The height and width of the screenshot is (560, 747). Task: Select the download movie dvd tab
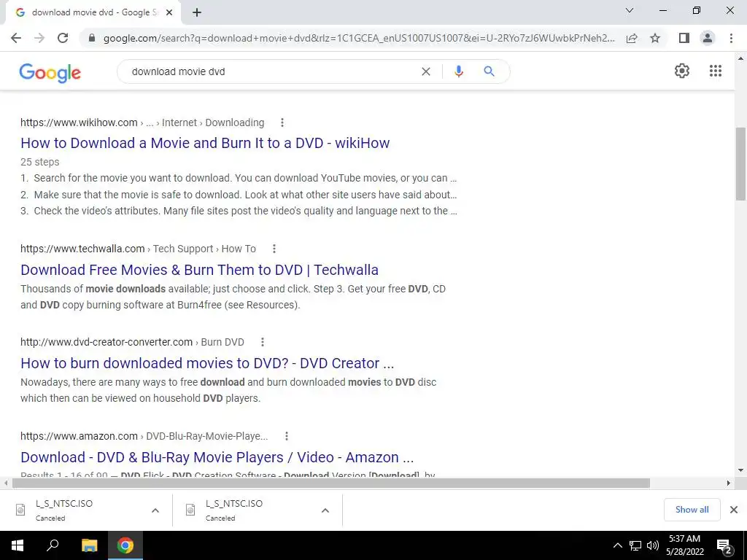pyautogui.click(x=93, y=12)
